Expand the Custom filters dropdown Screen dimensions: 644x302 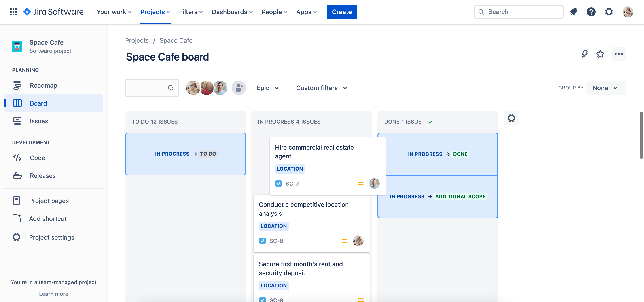click(x=322, y=87)
